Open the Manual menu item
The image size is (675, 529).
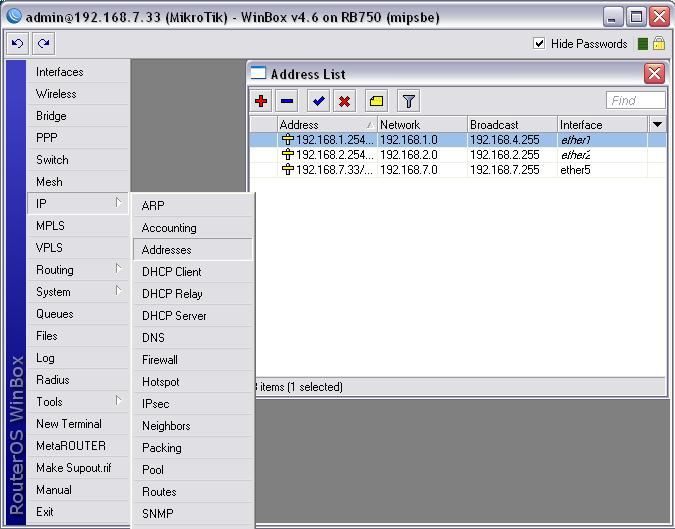(78, 489)
